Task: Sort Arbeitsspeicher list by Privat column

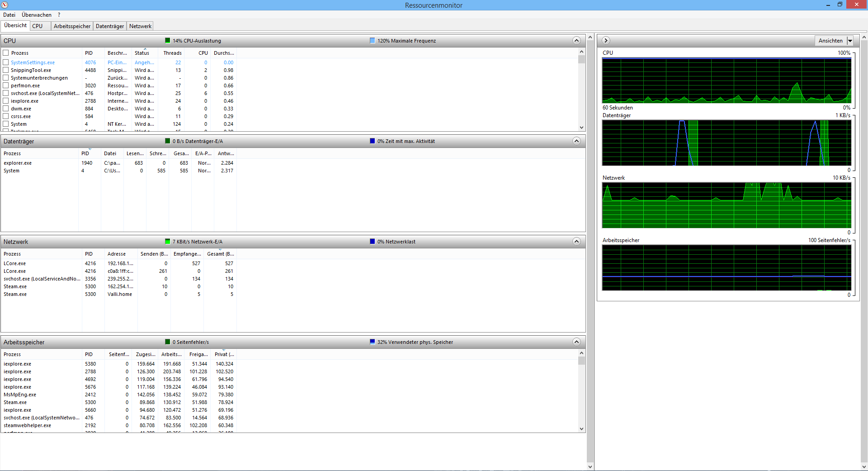Action: [224, 354]
